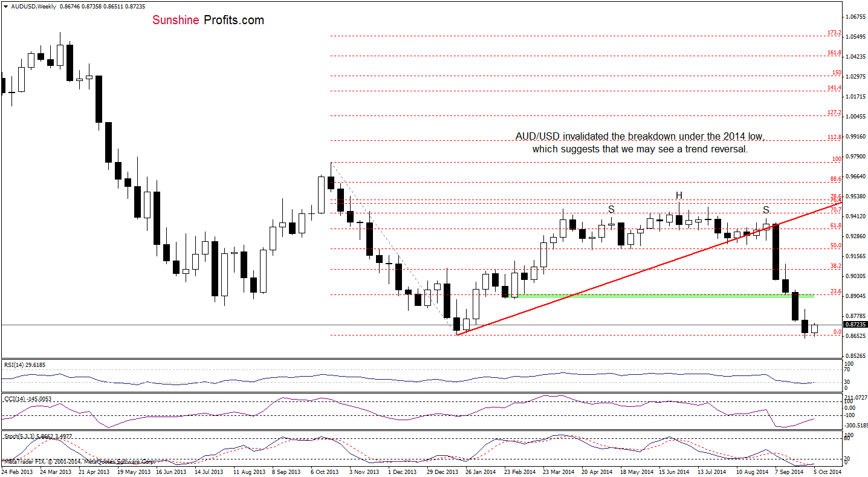Click the 61.8 Fibonacci level label
The image size is (868, 477).
(836, 226)
